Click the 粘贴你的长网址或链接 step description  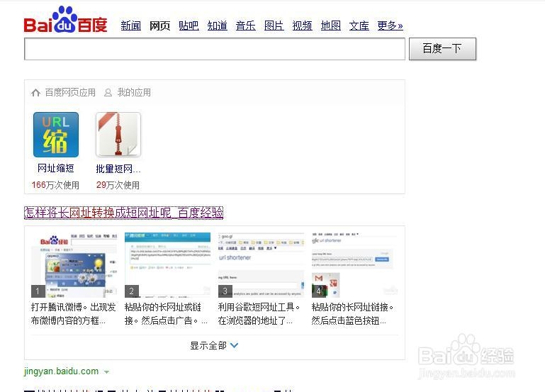click(x=166, y=314)
